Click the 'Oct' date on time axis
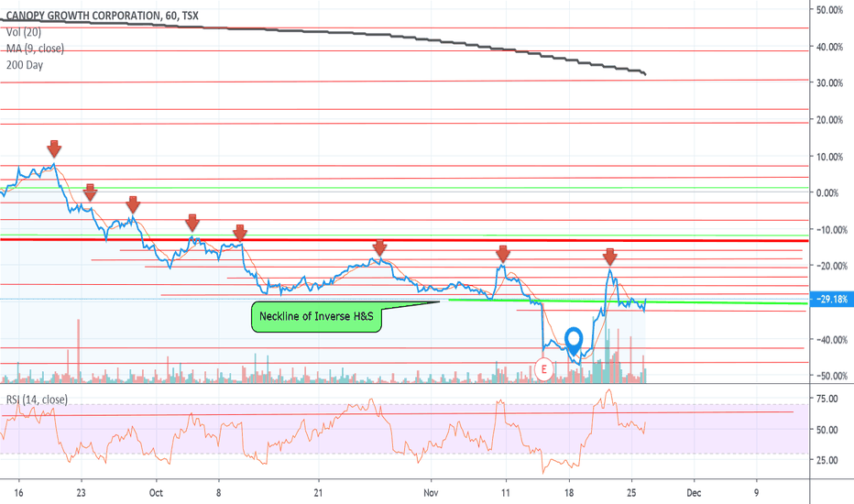The image size is (854, 504). pos(156,493)
